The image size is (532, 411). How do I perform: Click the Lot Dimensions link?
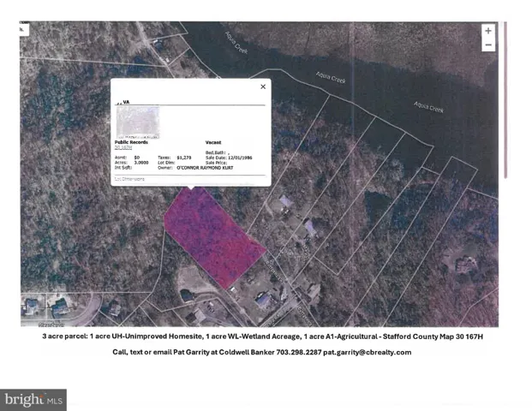pos(129,179)
